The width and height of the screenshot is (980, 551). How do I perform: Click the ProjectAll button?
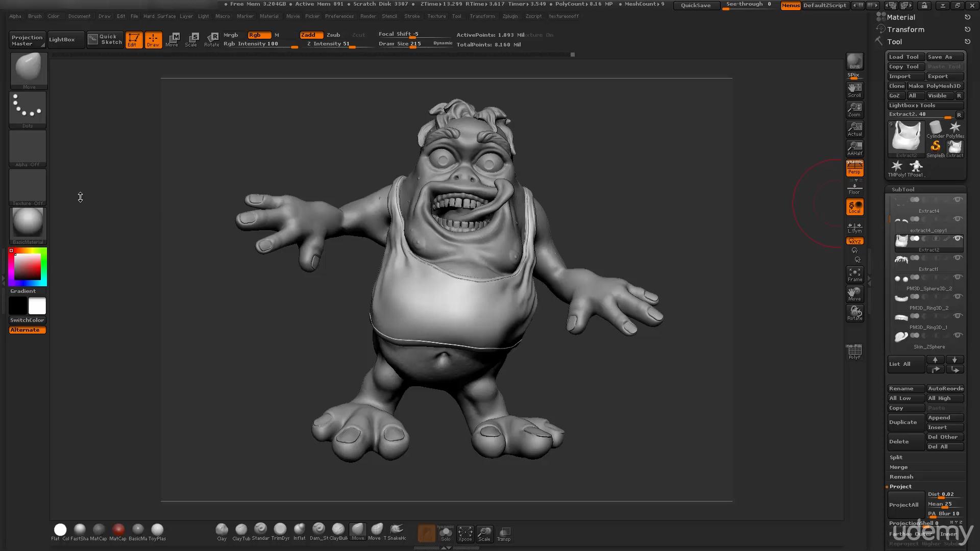coord(905,504)
